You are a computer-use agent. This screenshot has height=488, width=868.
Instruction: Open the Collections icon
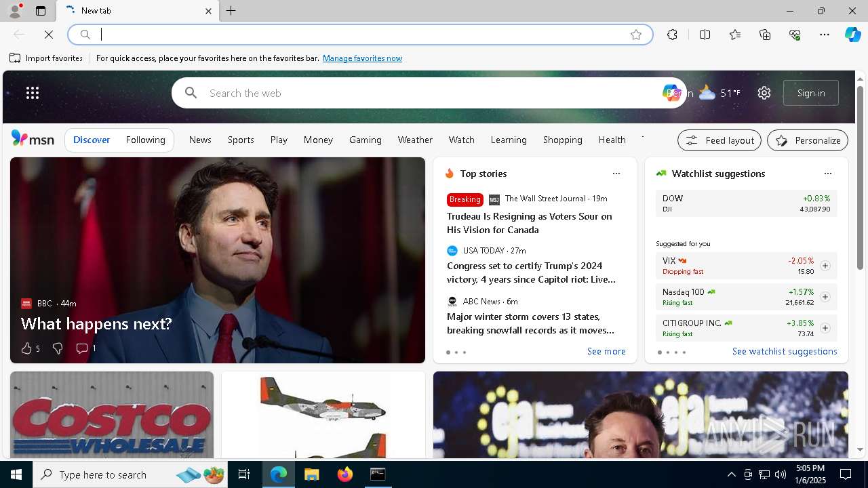point(765,35)
